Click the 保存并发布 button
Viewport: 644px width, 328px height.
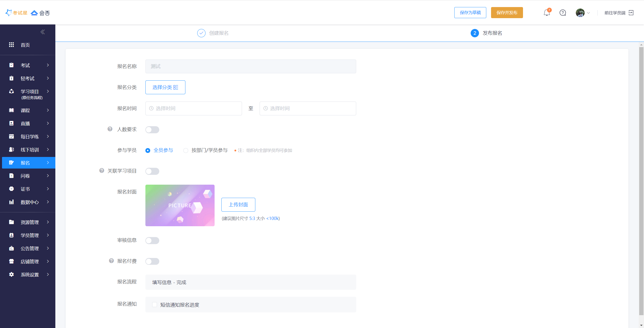pyautogui.click(x=507, y=13)
